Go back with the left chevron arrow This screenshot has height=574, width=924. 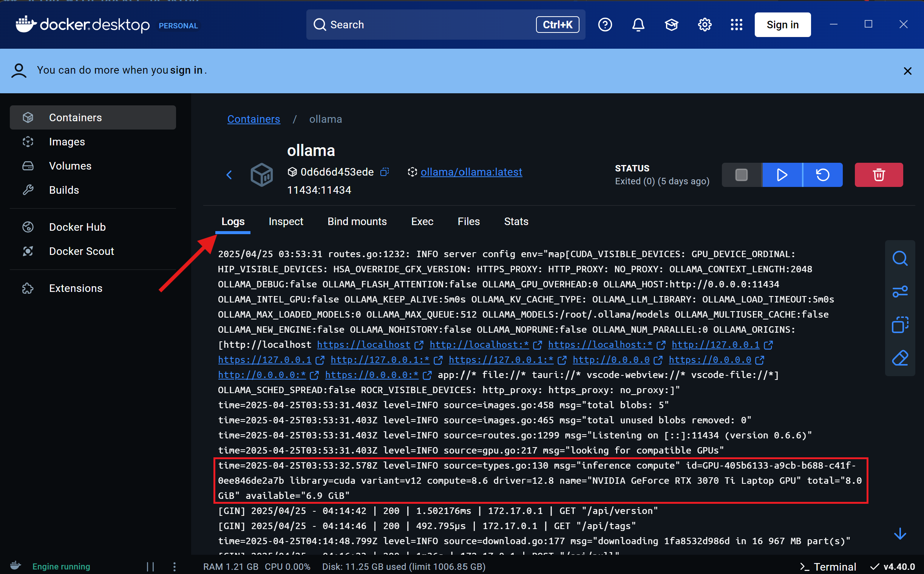(229, 174)
